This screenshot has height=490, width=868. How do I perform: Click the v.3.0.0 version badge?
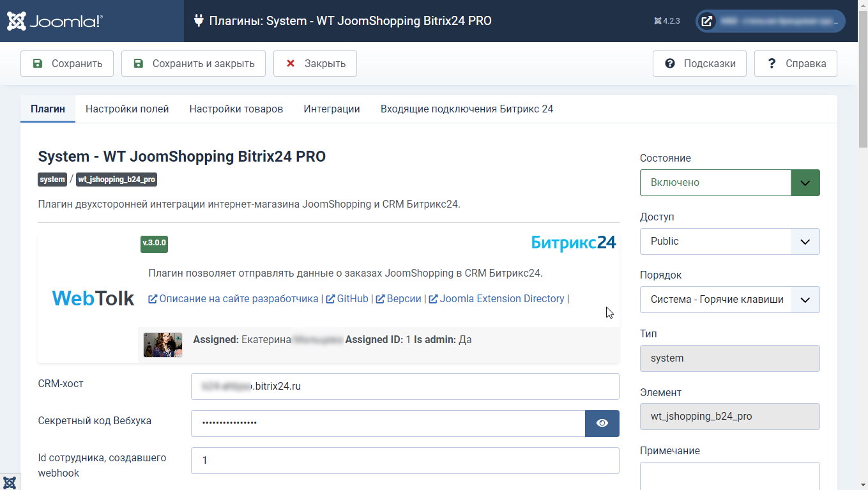click(154, 243)
